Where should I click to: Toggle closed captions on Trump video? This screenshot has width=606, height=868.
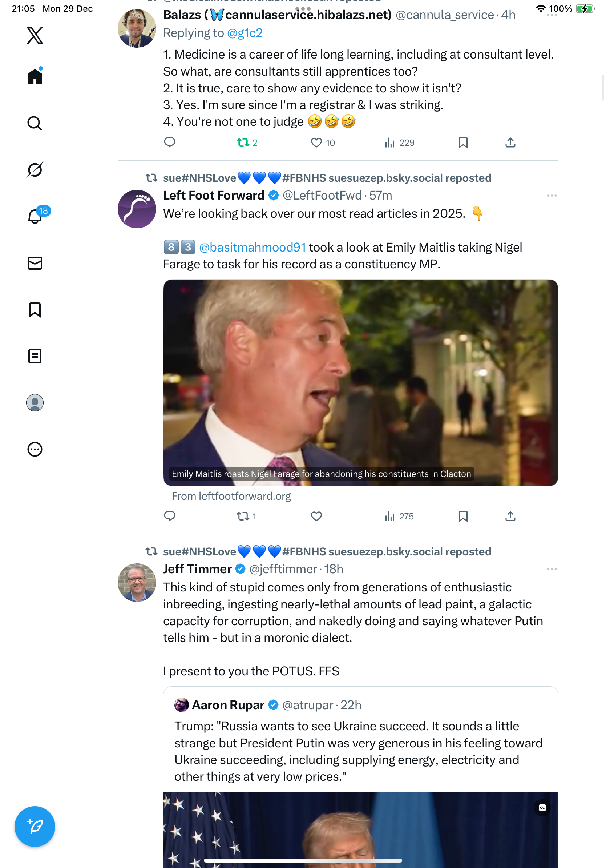542,808
